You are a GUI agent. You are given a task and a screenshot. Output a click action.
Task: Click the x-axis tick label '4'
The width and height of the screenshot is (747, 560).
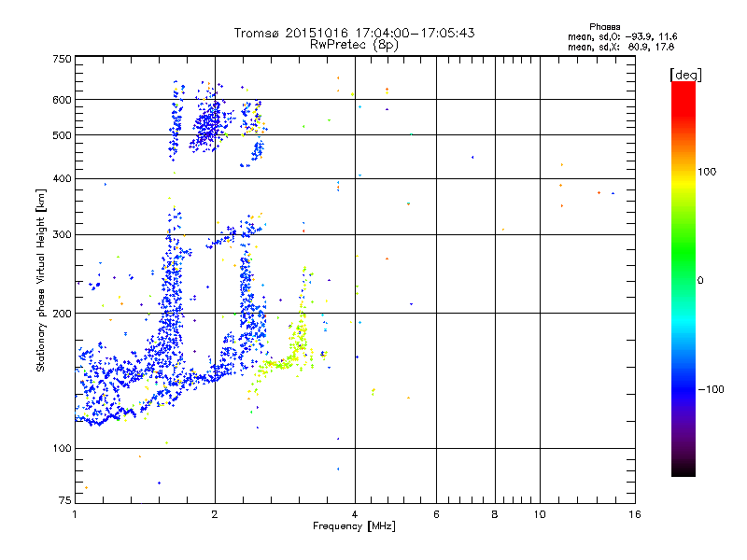(355, 514)
